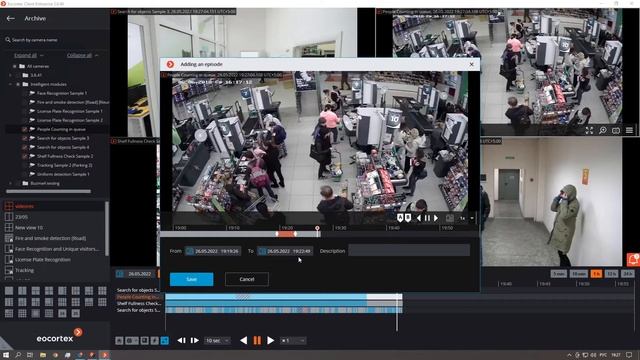Uncheck People Counting in queue camera
Viewport: 640px width, 360px height.
[24, 129]
